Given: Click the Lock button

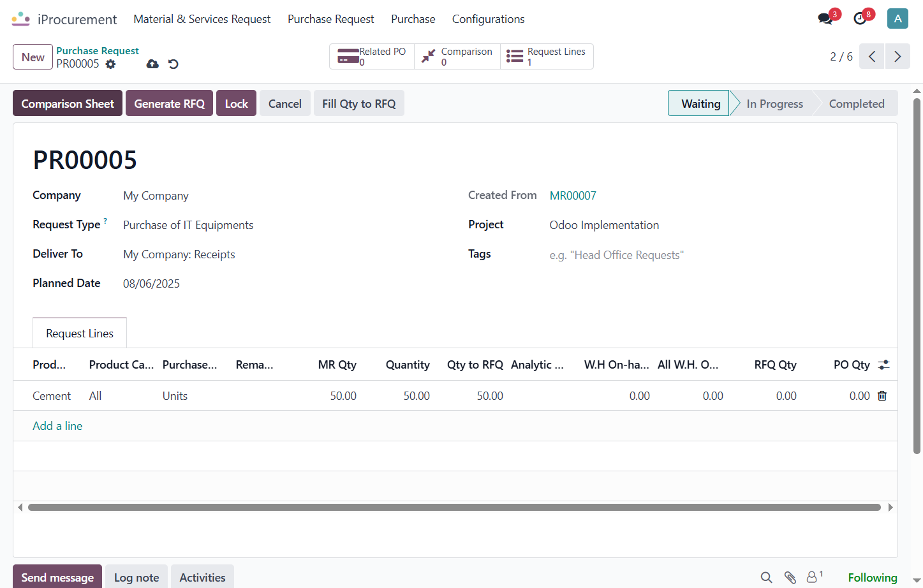Looking at the screenshot, I should pyautogui.click(x=237, y=103).
